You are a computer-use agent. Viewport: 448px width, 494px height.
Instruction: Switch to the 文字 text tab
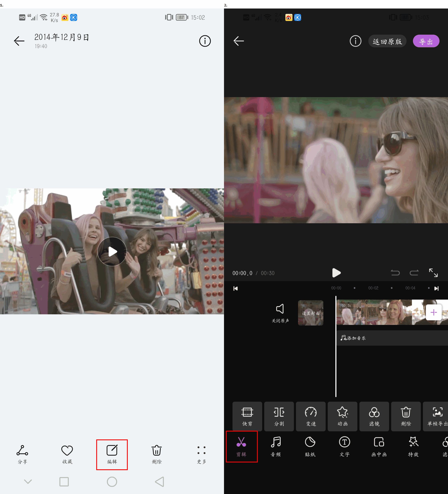(x=344, y=446)
